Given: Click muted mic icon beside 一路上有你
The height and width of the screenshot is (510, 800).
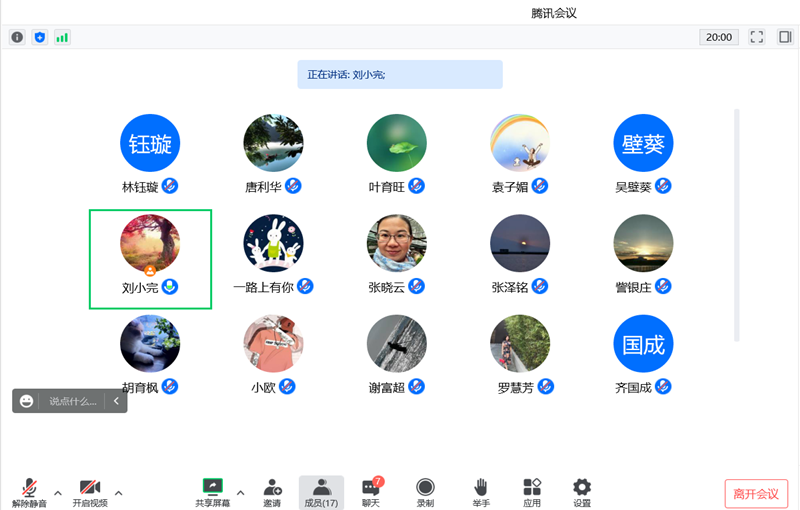Looking at the screenshot, I should 305,287.
